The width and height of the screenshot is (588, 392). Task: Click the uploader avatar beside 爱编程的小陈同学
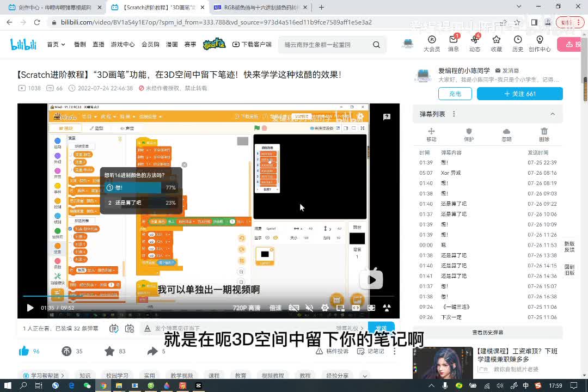[x=423, y=75]
